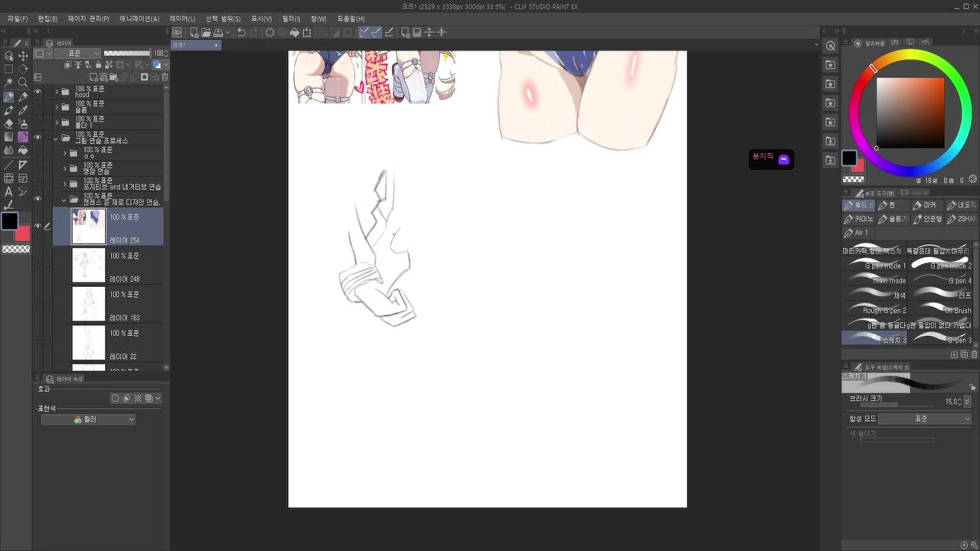Show the 폴더 1 layer folder
This screenshot has width=980, height=551.
pos(38,122)
